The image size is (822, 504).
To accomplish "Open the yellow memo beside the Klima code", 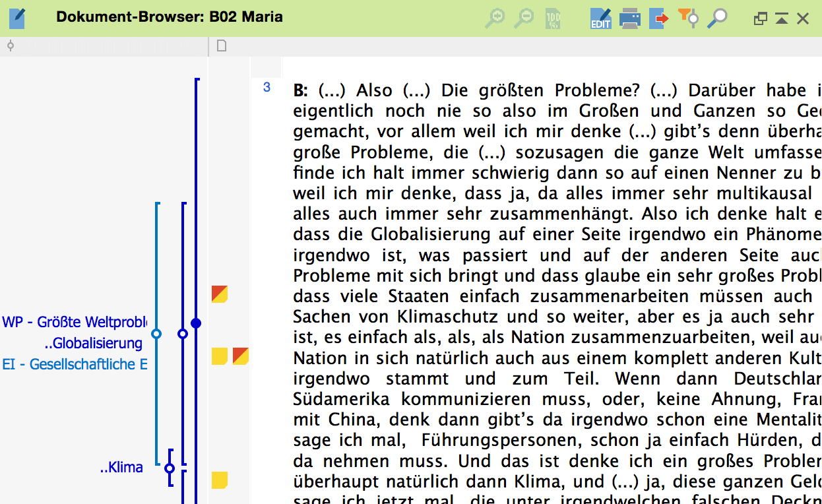I will (220, 480).
